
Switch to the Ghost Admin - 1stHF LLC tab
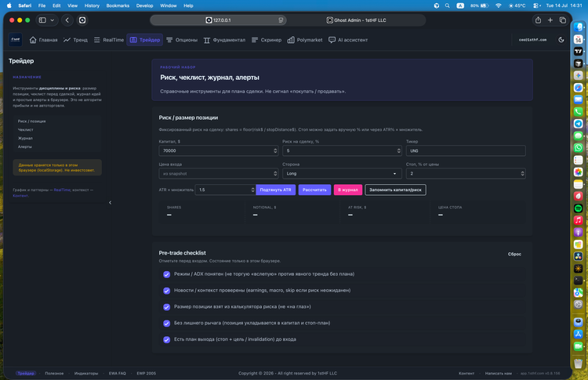356,20
